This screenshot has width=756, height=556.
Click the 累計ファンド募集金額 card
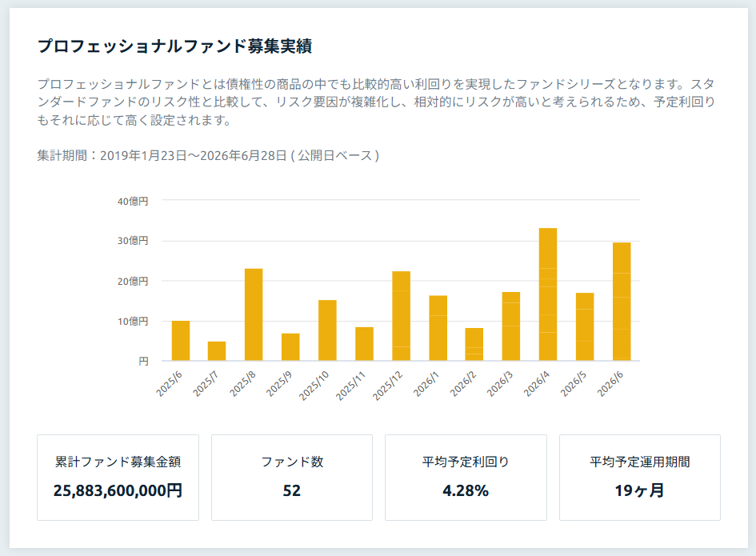118,478
